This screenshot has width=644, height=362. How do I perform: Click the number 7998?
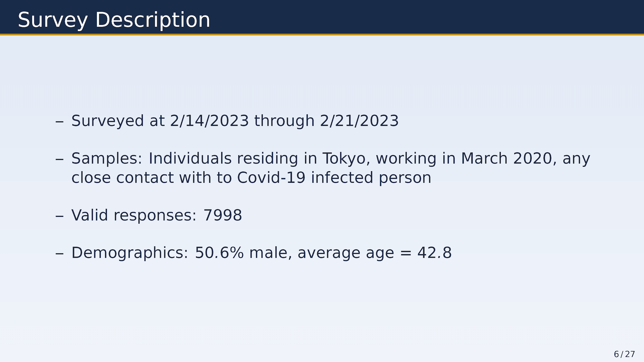(x=223, y=215)
